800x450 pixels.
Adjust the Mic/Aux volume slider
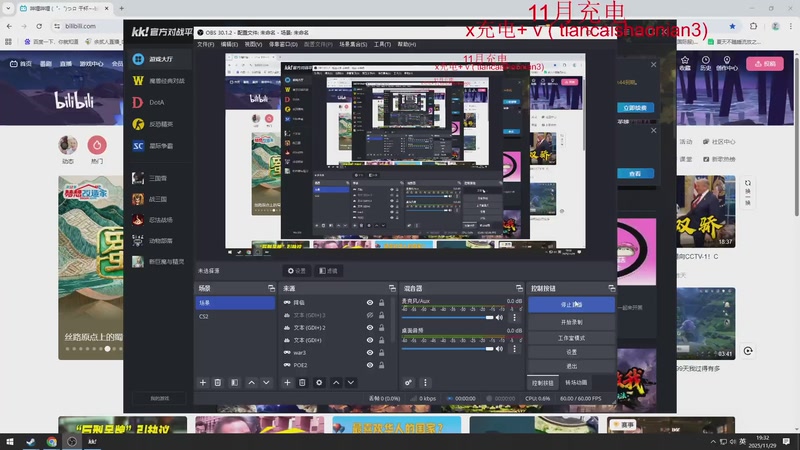click(x=447, y=318)
